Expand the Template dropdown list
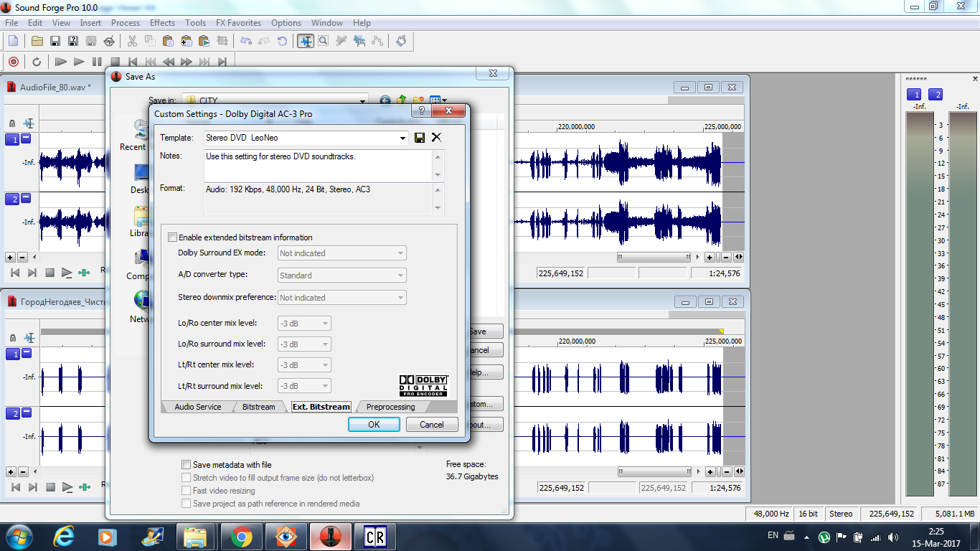The width and height of the screenshot is (980, 551). coord(402,138)
